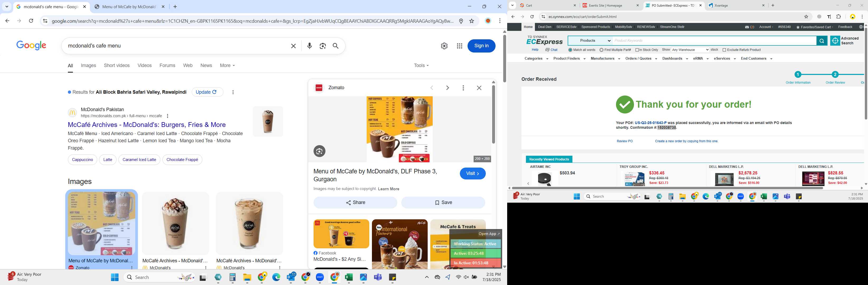The width and height of the screenshot is (868, 285).
Task: Check Exclude Refurb Product box
Action: coord(724,50)
